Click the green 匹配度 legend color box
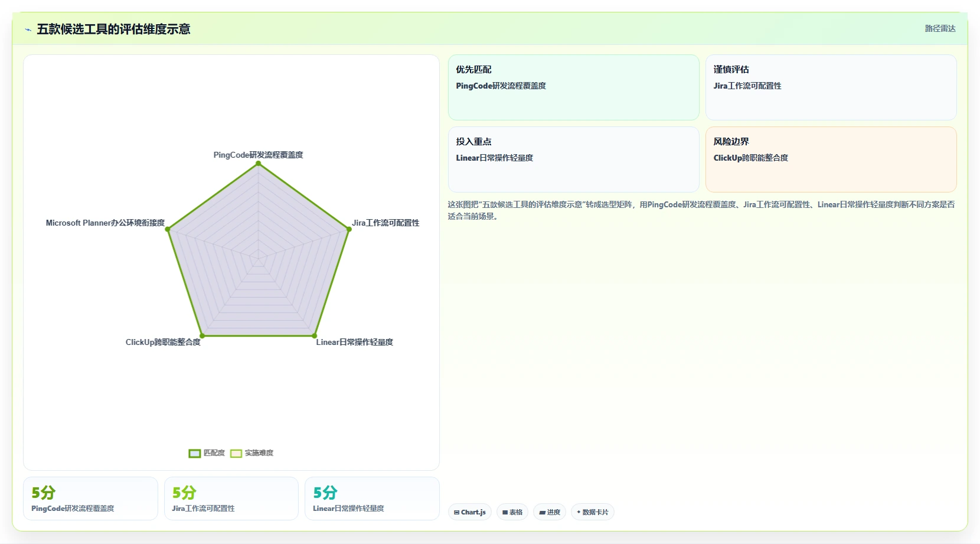The height and width of the screenshot is (544, 980). pos(195,454)
